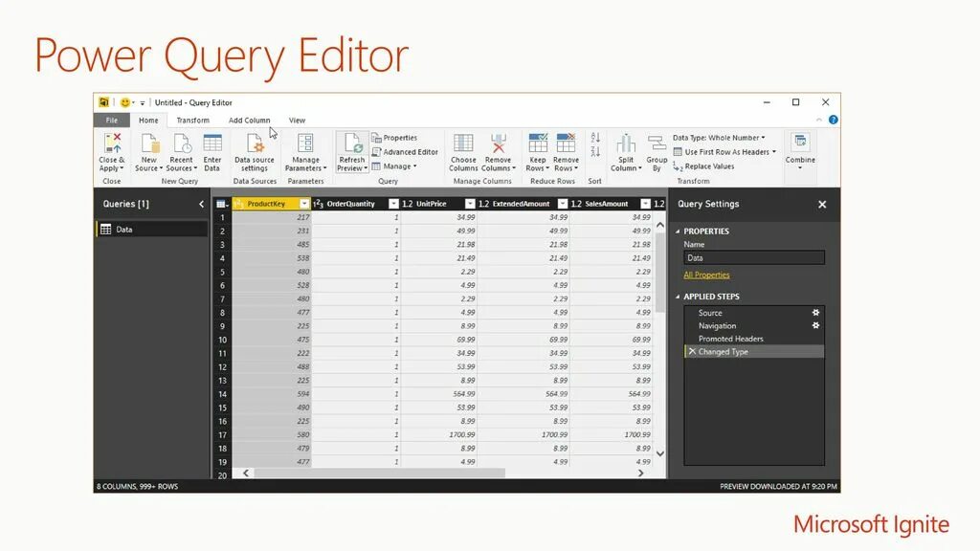Open the SalesAmount column filter dropdown

point(645,204)
